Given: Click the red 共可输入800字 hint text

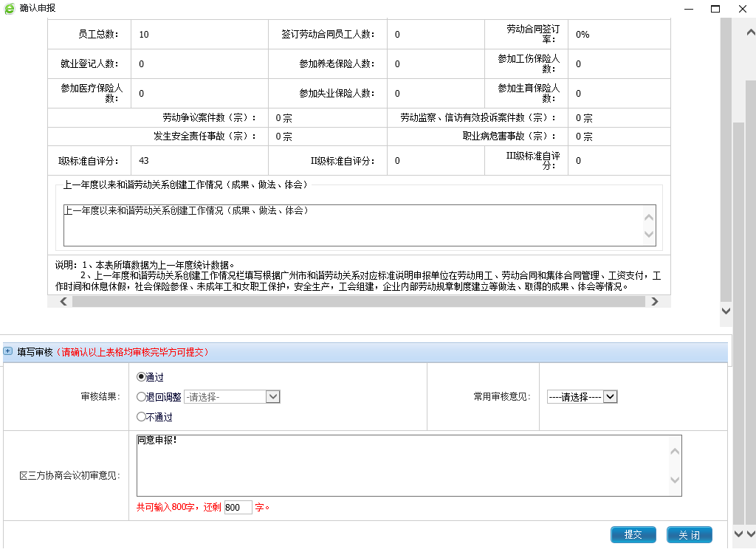Looking at the screenshot, I should click(179, 507).
